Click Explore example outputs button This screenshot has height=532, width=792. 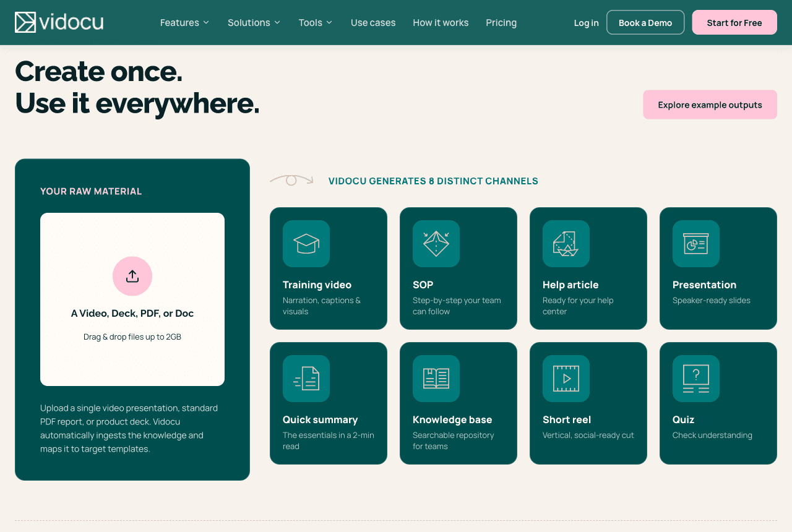coord(710,105)
